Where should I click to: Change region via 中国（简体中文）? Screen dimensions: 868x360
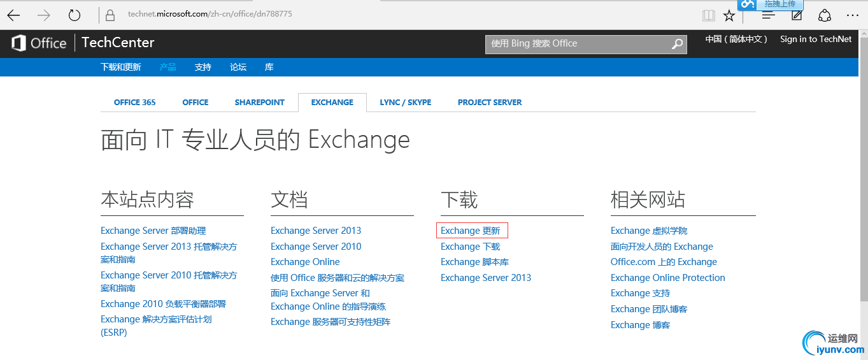[737, 40]
